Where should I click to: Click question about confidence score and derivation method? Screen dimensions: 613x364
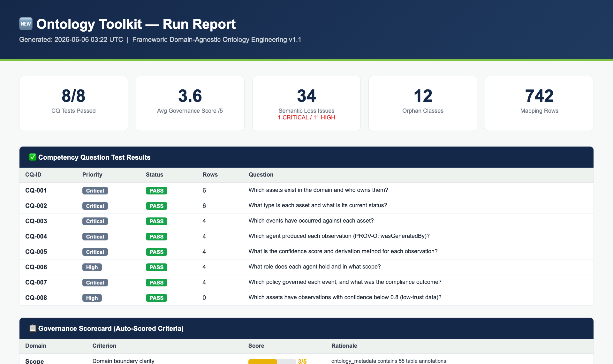click(343, 251)
